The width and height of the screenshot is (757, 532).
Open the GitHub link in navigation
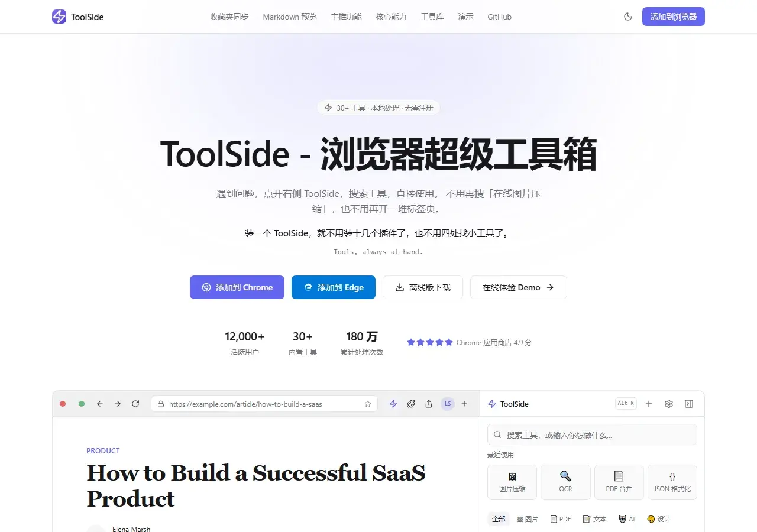tap(500, 17)
